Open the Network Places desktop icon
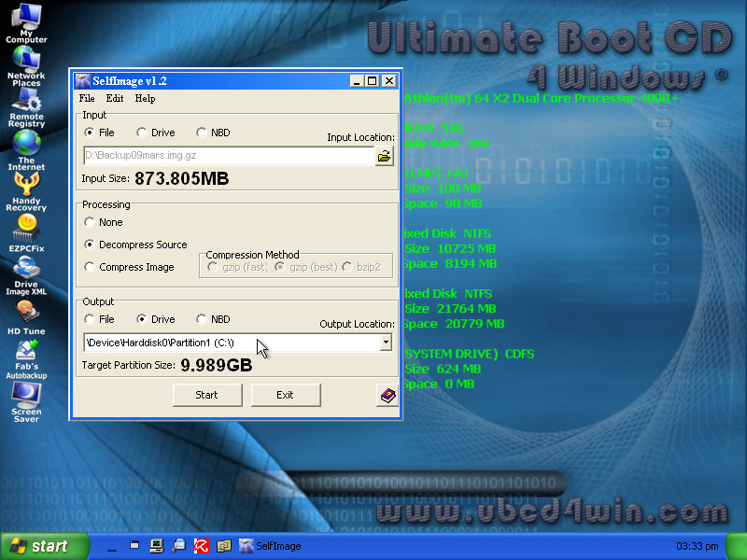Image resolution: width=747 pixels, height=560 pixels. [26, 66]
